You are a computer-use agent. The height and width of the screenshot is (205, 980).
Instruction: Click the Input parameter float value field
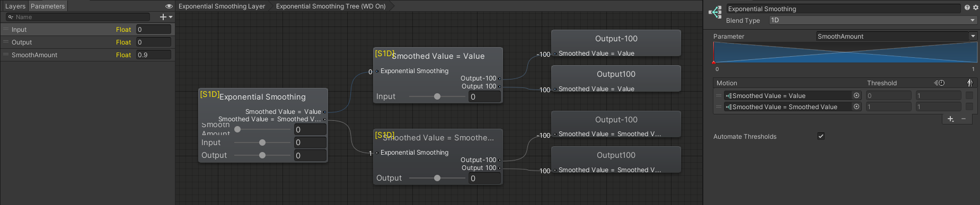(x=154, y=30)
